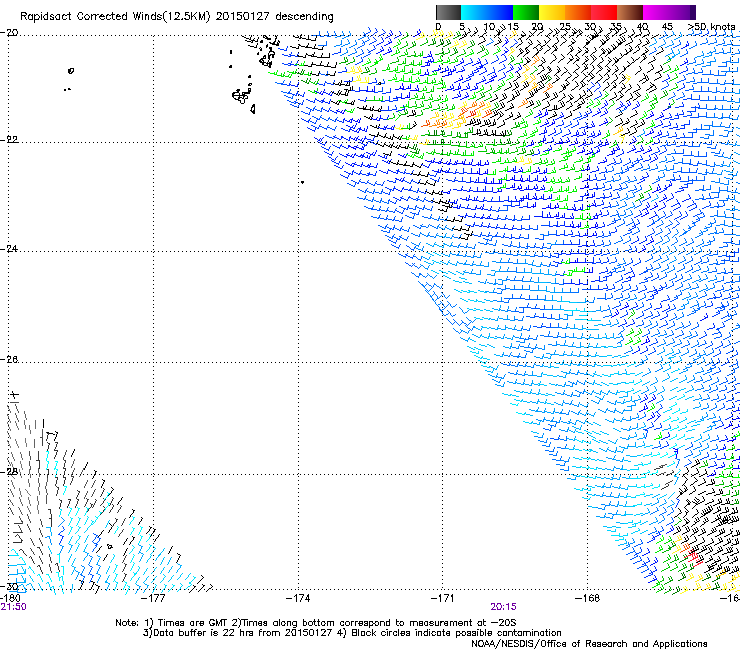Click the purple '21:50' time stamp

tap(13, 607)
